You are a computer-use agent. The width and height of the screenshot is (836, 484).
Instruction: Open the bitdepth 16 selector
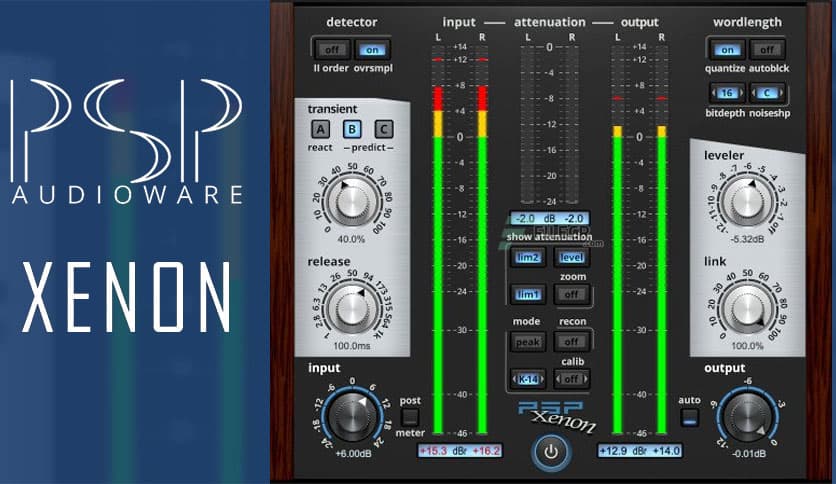727,93
